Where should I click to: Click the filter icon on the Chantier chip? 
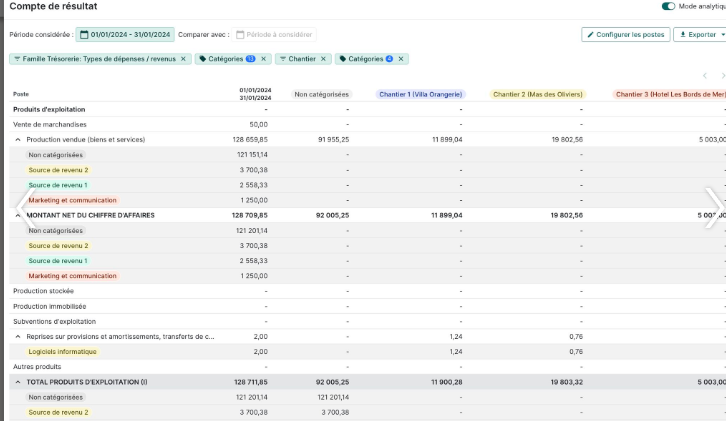(282, 59)
